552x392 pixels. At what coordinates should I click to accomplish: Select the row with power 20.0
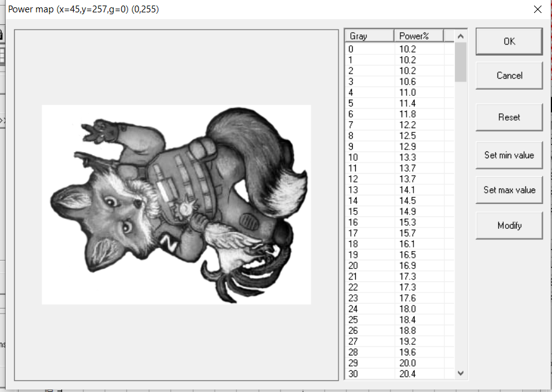(x=400, y=364)
